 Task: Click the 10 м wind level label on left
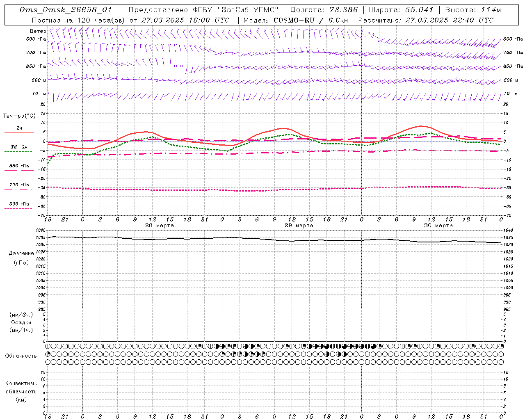39,94
